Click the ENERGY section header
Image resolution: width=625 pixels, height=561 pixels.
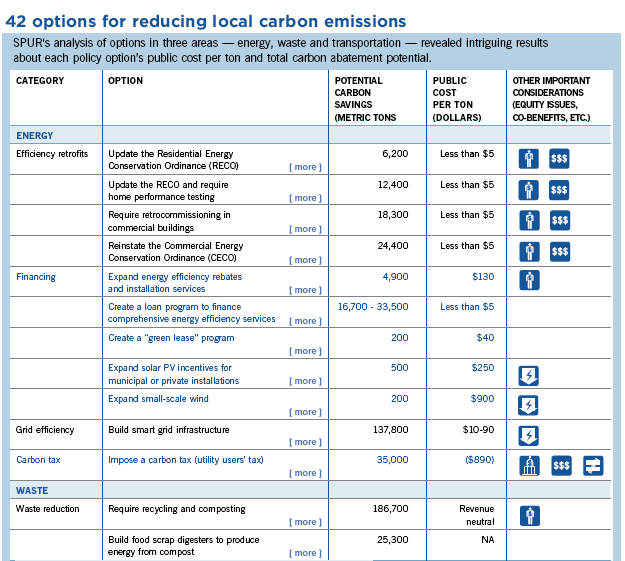pyautogui.click(x=35, y=136)
